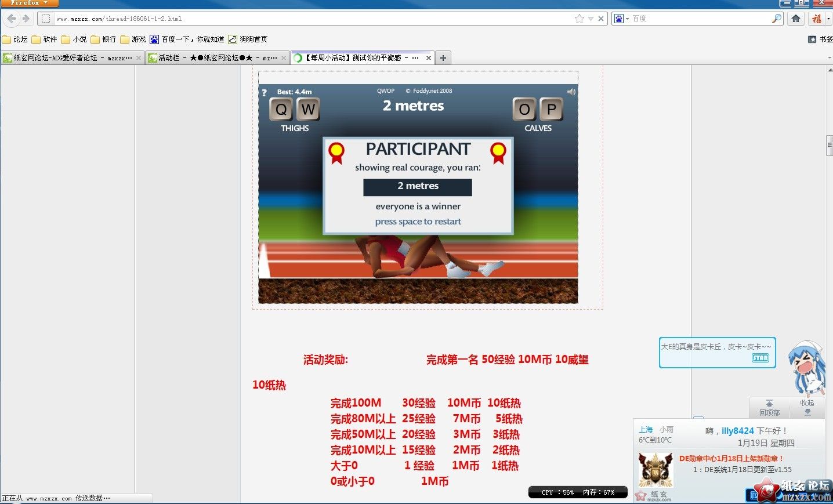The image size is (833, 504).
Task: Collapse the panel with 收起 button
Action: 807,408
